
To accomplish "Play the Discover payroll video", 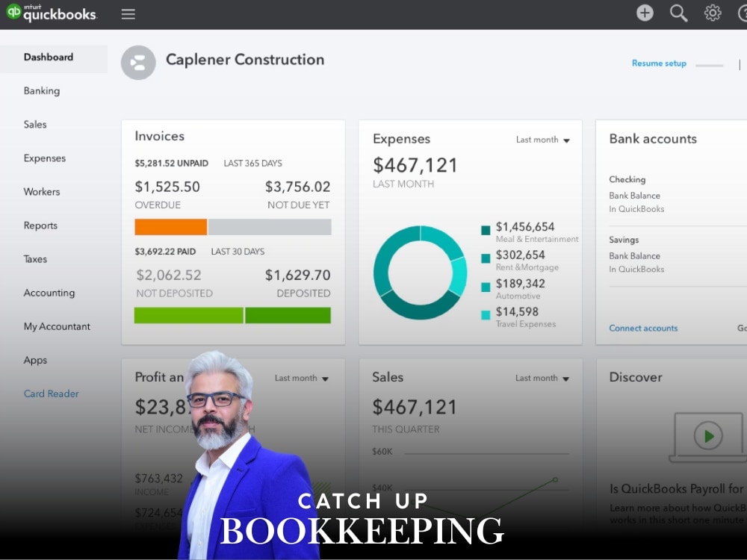I will pos(708,435).
